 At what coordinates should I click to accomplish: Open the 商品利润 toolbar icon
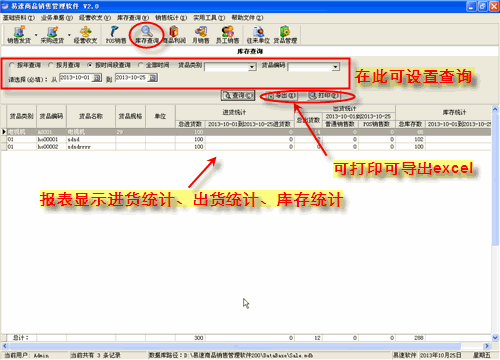[x=174, y=35]
